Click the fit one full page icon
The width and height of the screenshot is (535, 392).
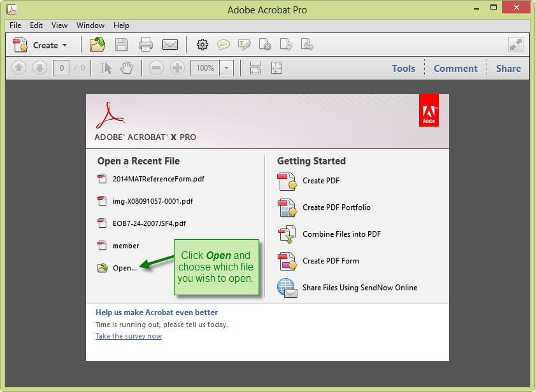tap(276, 68)
